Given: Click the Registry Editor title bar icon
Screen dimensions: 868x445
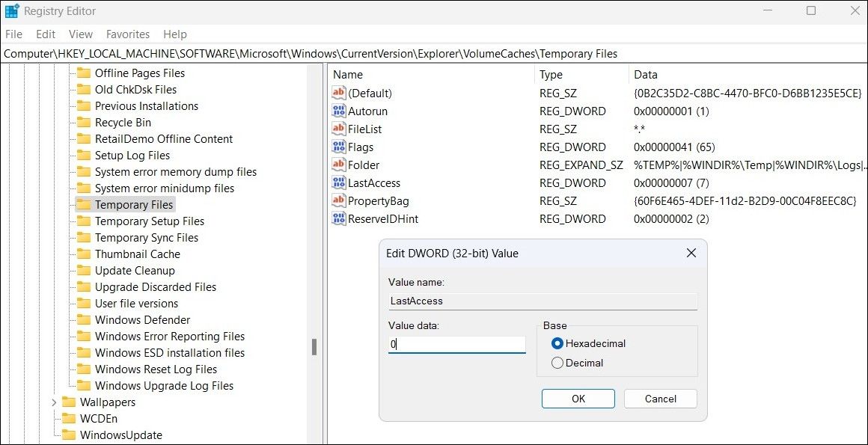Looking at the screenshot, I should [10, 10].
